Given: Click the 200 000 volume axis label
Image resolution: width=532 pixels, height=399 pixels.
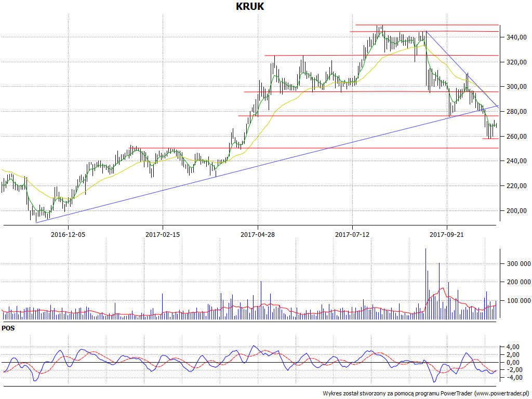Looking at the screenshot, I should (519, 282).
